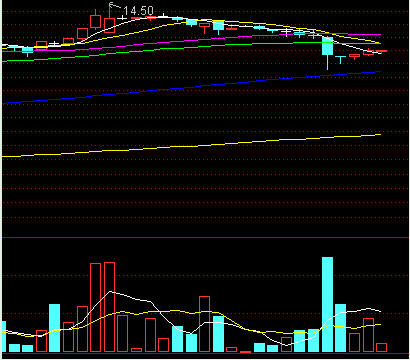Click the red divider between price and volume panels
Image resolution: width=410 pixels, height=360 pixels.
point(205,237)
